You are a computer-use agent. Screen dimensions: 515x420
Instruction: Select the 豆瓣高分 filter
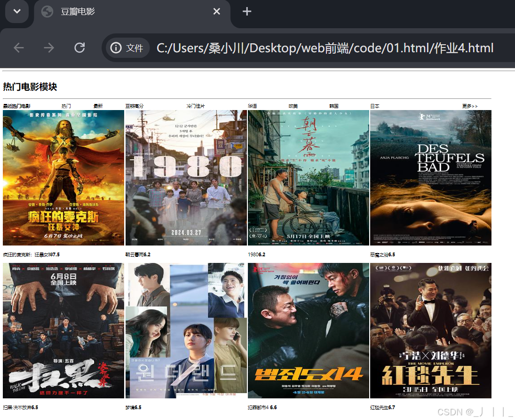pos(135,106)
